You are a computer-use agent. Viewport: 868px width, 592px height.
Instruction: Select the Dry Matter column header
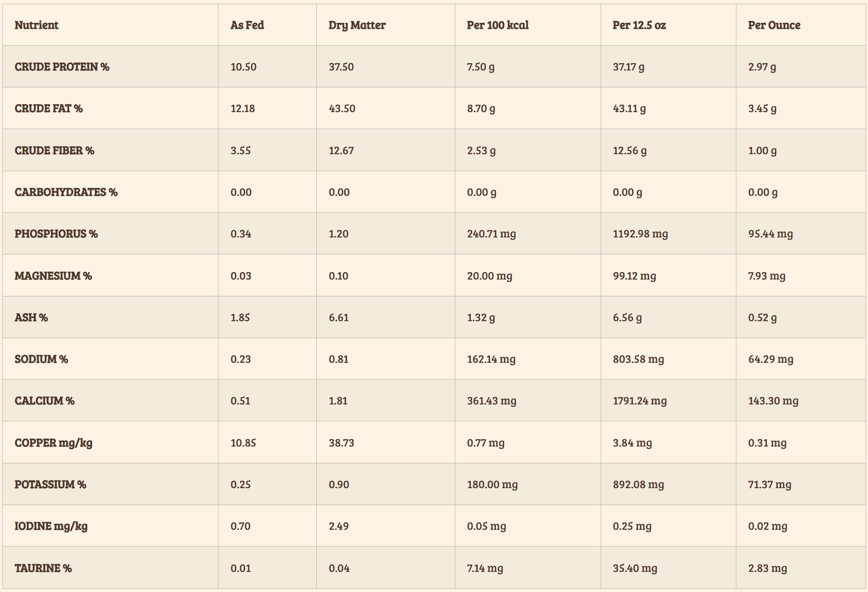click(357, 25)
